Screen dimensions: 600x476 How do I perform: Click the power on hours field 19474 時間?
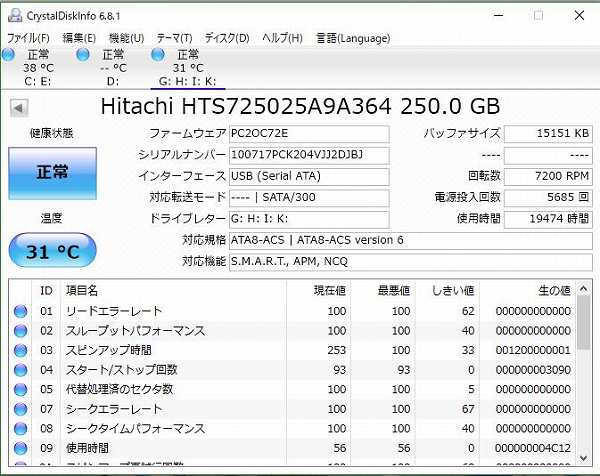pos(548,219)
